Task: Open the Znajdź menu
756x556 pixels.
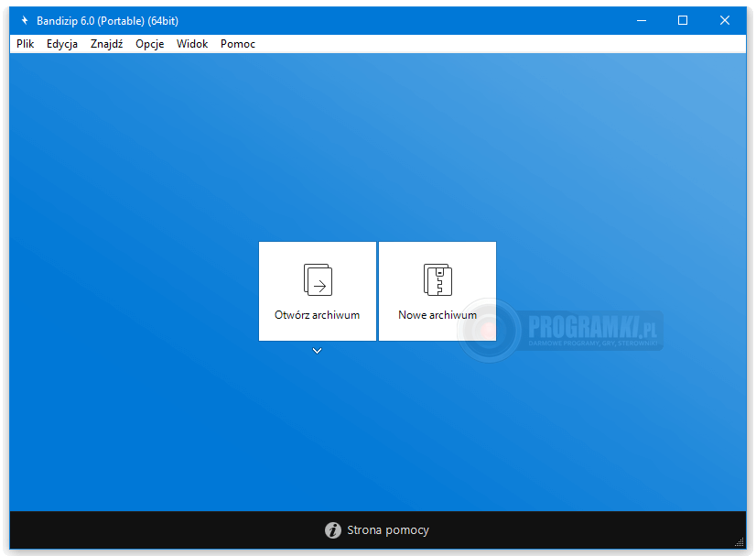Action: (106, 44)
